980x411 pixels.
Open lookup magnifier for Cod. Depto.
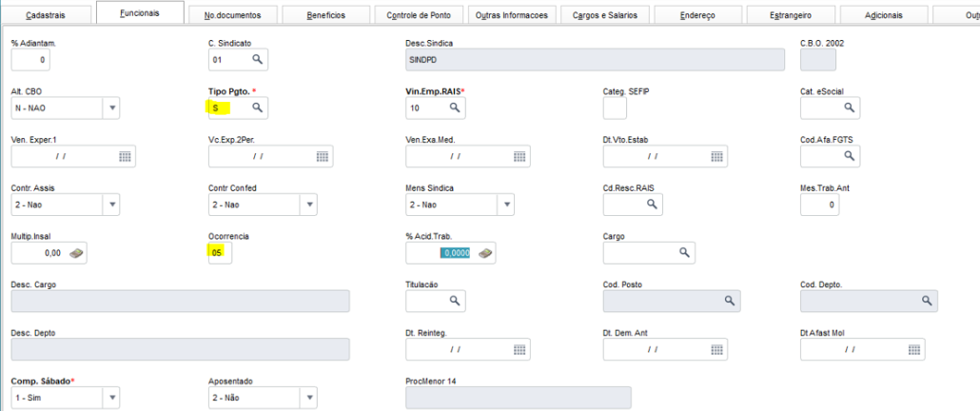coord(927,301)
